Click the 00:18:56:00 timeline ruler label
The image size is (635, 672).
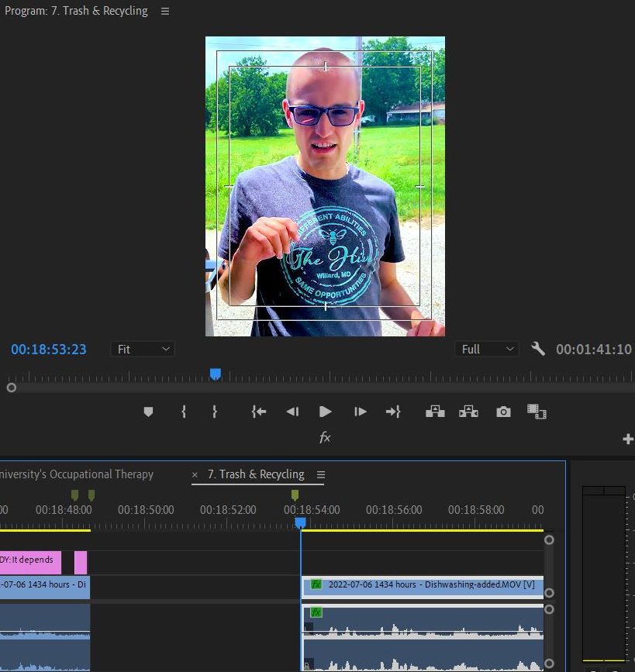tap(394, 509)
